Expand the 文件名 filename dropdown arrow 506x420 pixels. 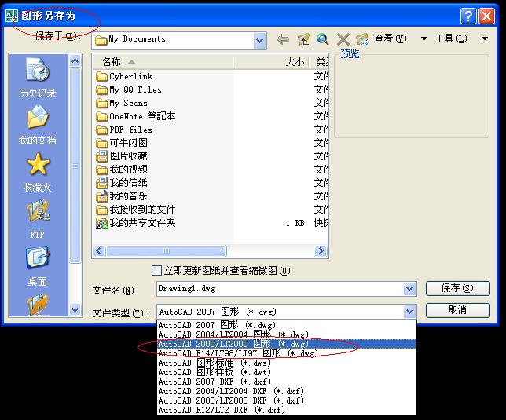pos(409,288)
